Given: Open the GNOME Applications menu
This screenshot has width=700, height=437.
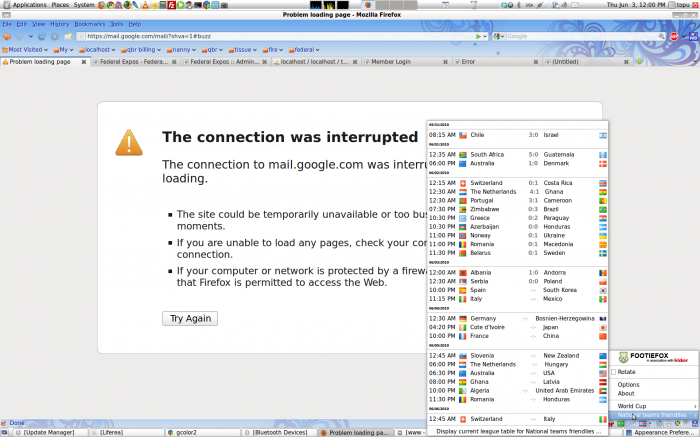Looking at the screenshot, I should [29, 5].
